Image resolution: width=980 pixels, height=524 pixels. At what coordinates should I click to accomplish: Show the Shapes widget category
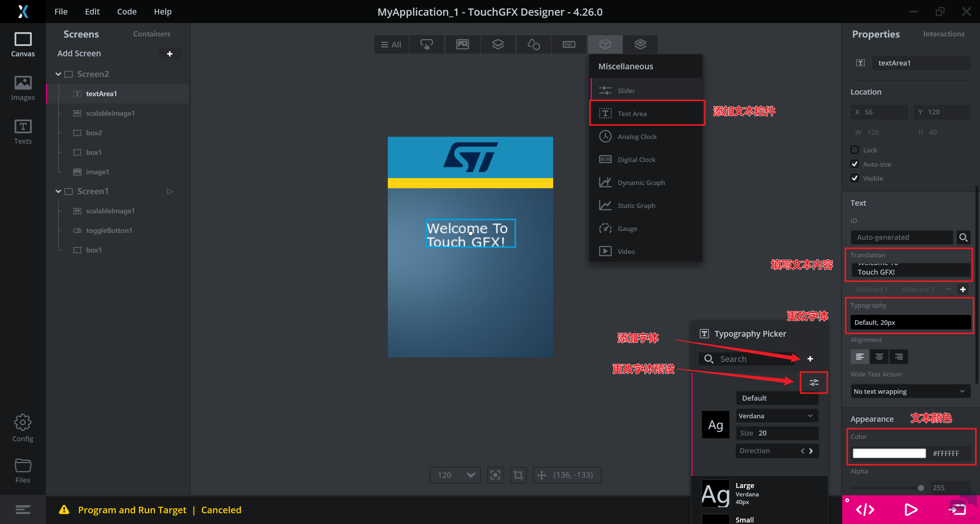tap(533, 44)
